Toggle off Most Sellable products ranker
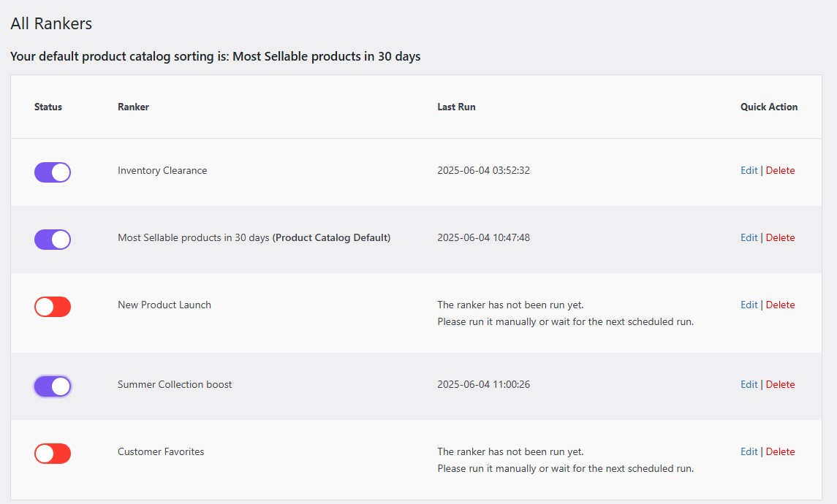 coord(53,240)
